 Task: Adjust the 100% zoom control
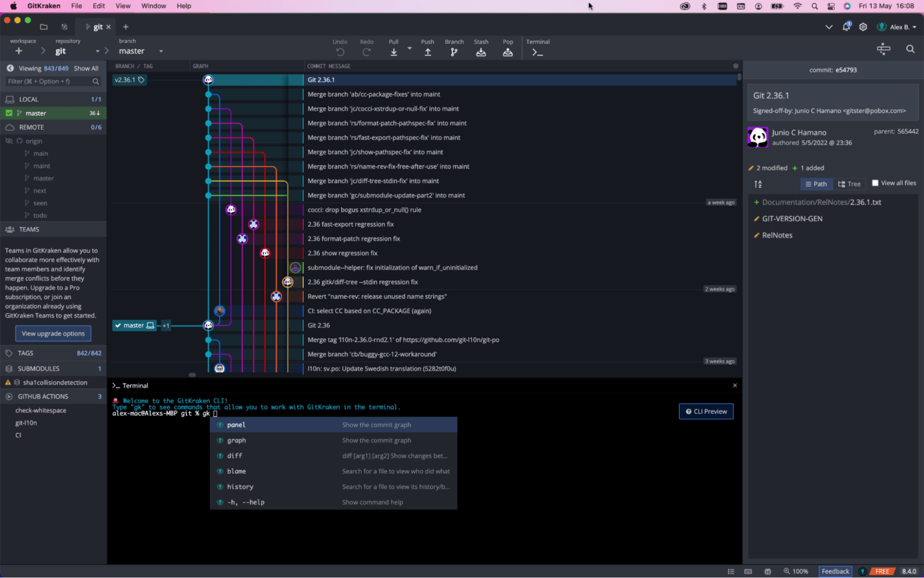coord(796,571)
